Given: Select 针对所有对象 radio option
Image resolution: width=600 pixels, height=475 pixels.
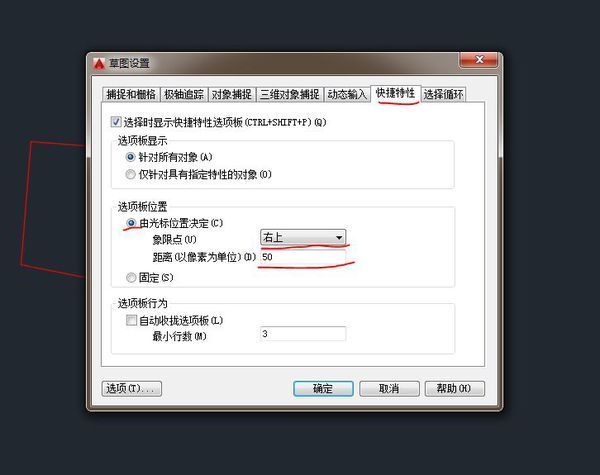Looking at the screenshot, I should point(130,157).
